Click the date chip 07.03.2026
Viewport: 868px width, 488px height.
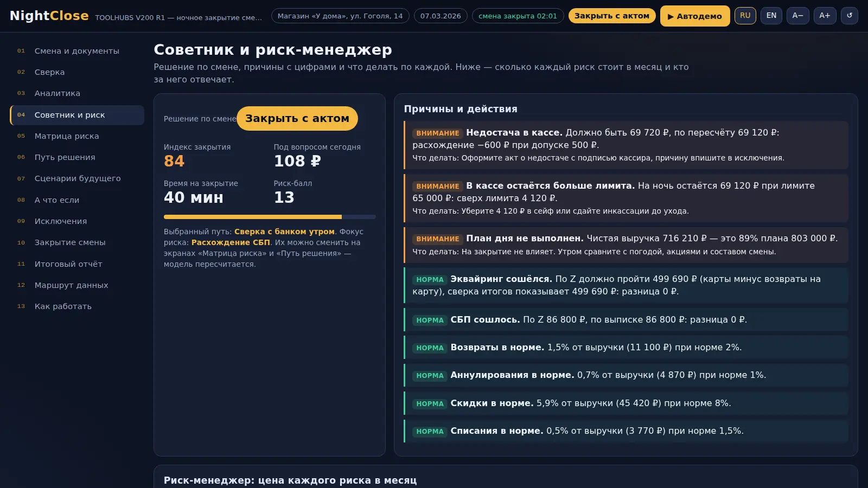(x=441, y=16)
